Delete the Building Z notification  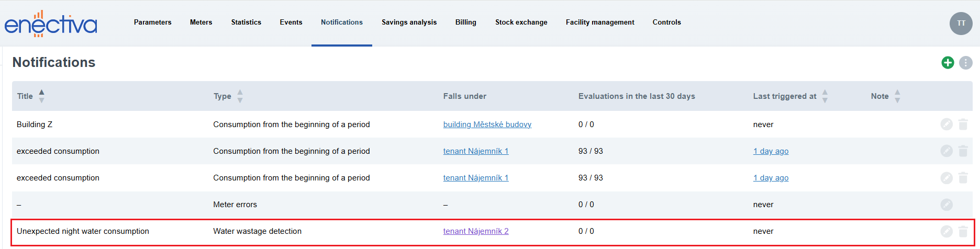tap(963, 124)
